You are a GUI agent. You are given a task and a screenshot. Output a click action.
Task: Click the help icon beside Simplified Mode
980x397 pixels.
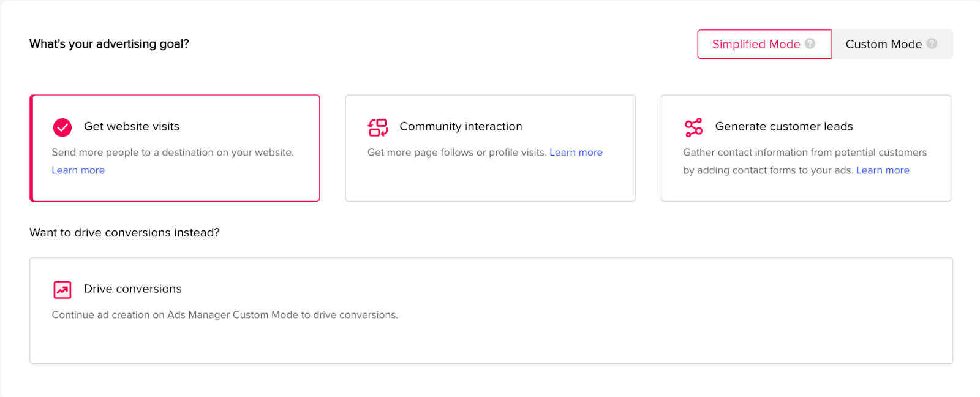(x=810, y=43)
